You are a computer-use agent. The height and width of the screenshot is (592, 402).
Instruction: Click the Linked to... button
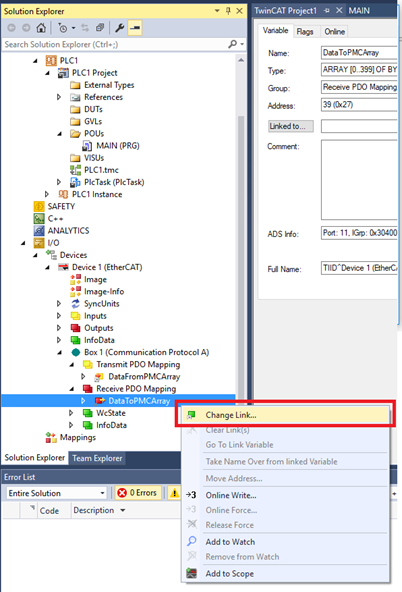coord(291,126)
